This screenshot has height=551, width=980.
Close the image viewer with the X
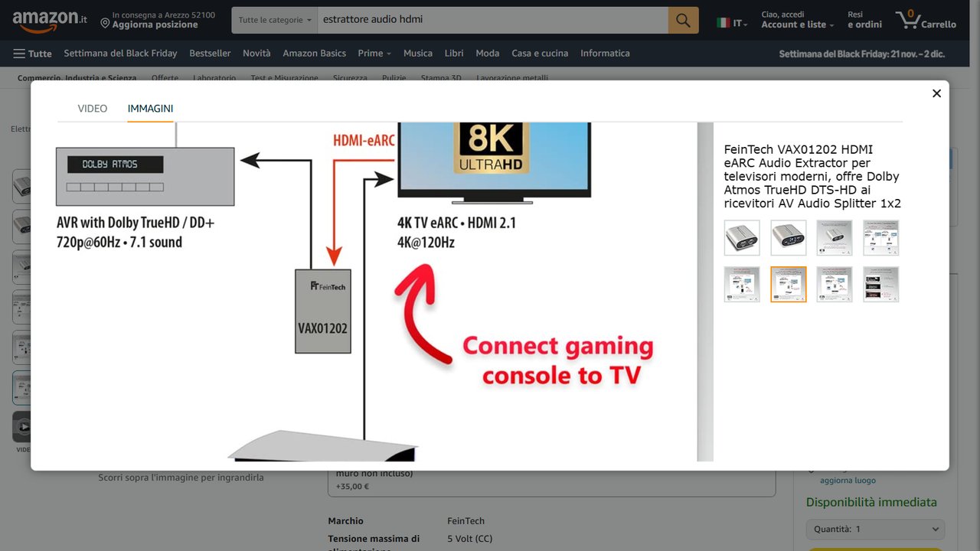(936, 93)
